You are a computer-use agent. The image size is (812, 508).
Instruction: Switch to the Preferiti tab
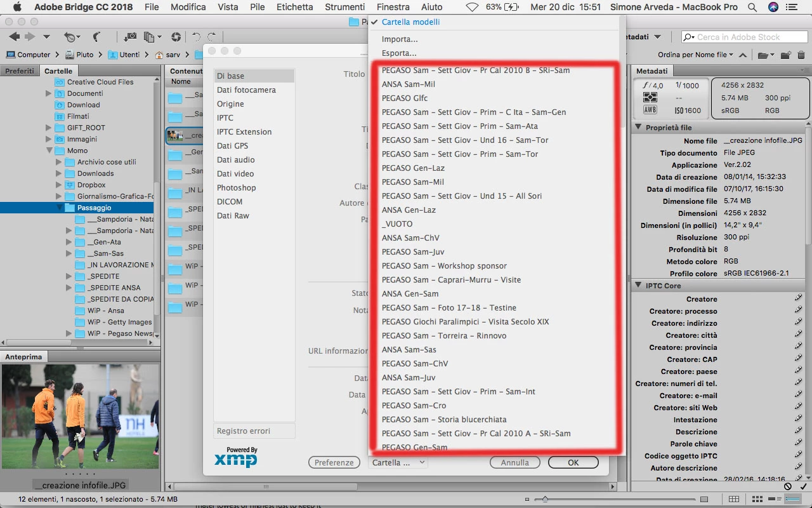20,71
